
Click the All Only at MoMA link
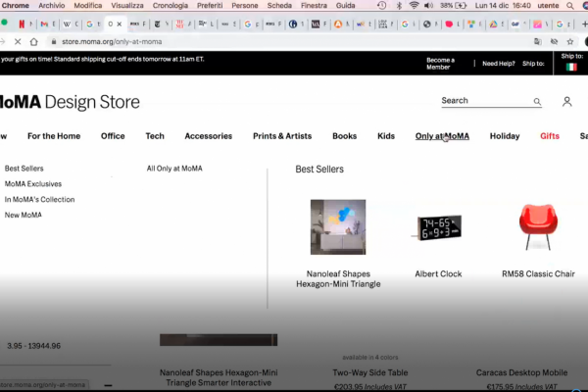pyautogui.click(x=174, y=169)
